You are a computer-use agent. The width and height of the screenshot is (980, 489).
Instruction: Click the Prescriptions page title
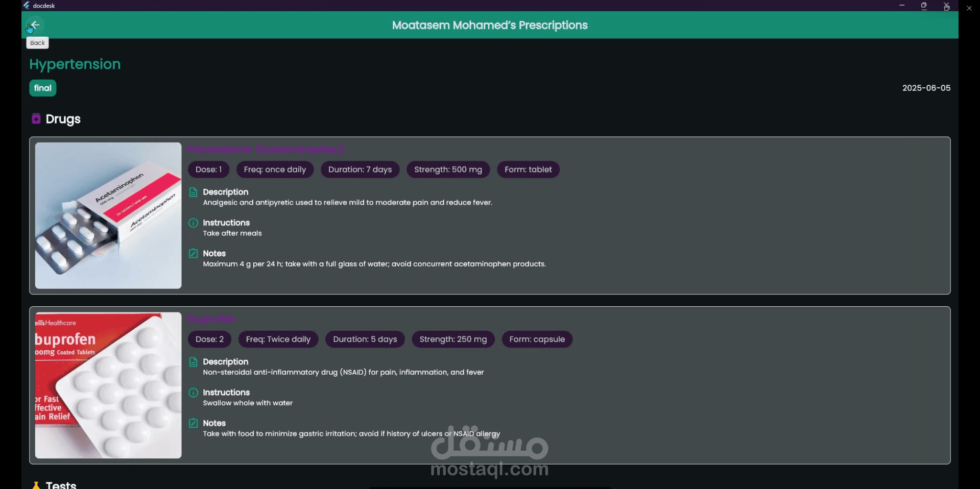490,25
